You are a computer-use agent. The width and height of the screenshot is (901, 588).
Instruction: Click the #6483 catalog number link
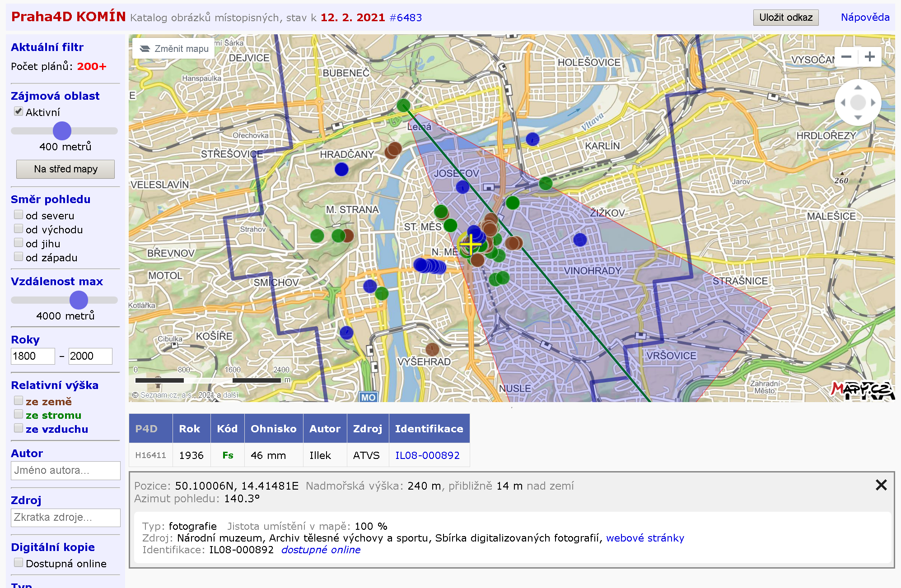[406, 18]
